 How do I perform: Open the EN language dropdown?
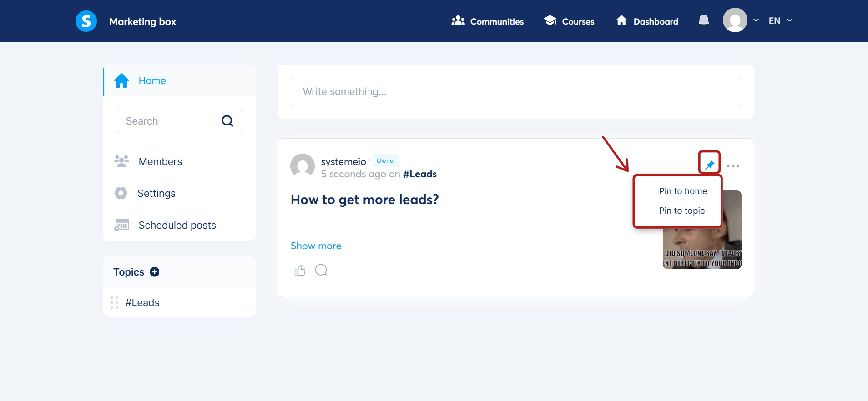pos(781,20)
